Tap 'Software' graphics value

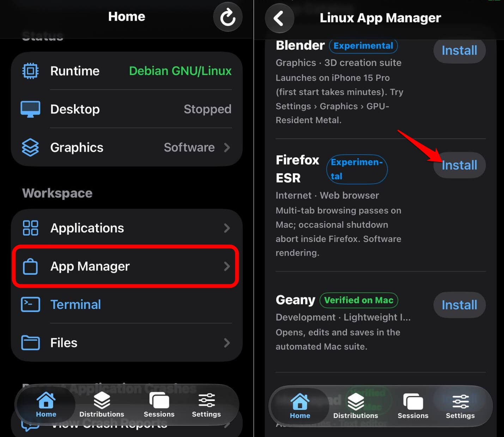[x=189, y=147]
